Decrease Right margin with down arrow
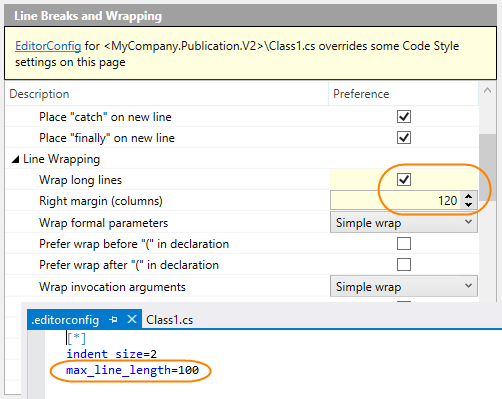The width and height of the screenshot is (502, 399). (469, 204)
